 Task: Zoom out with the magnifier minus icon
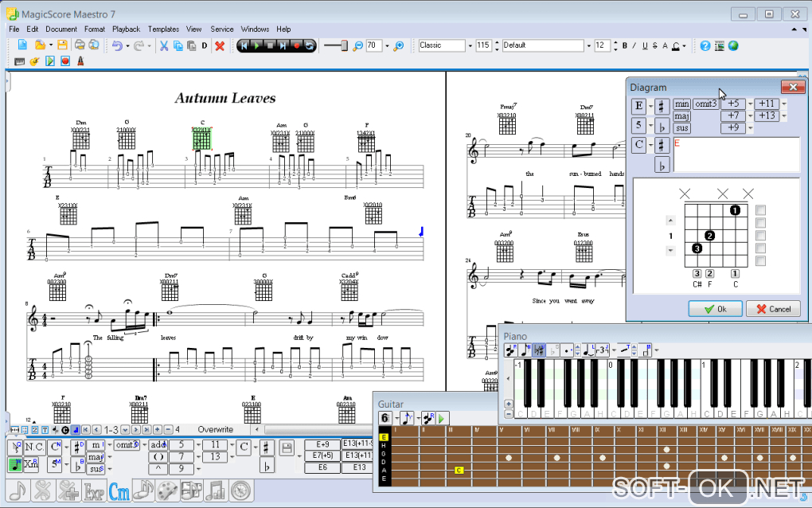[x=357, y=45]
